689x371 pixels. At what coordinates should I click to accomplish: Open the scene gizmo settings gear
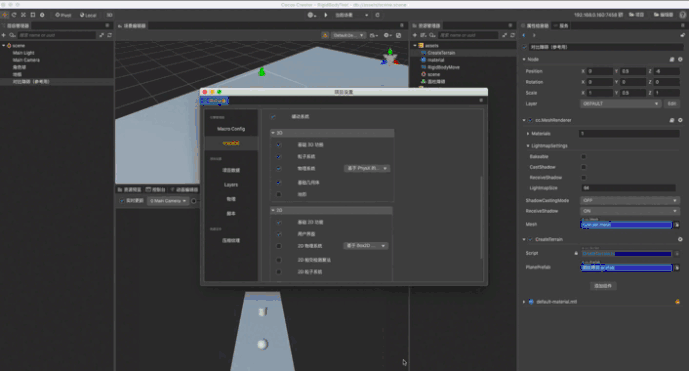click(387, 35)
